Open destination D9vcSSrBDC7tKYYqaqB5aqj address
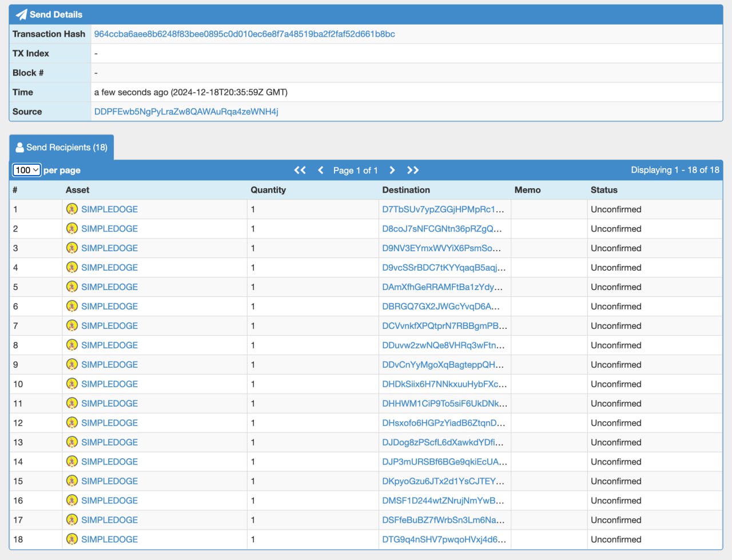The image size is (732, 560). [444, 268]
